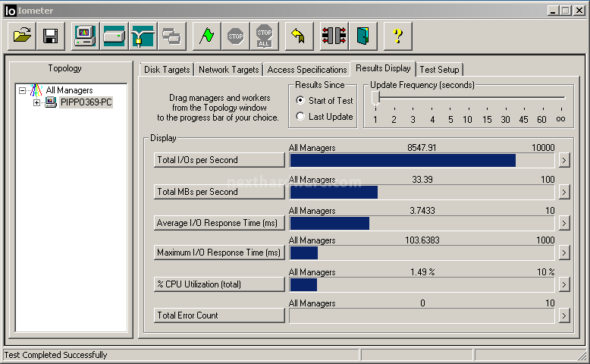590x364 pixels.
Task: Maximize the Iometer window
Action: pyautogui.click(x=565, y=11)
